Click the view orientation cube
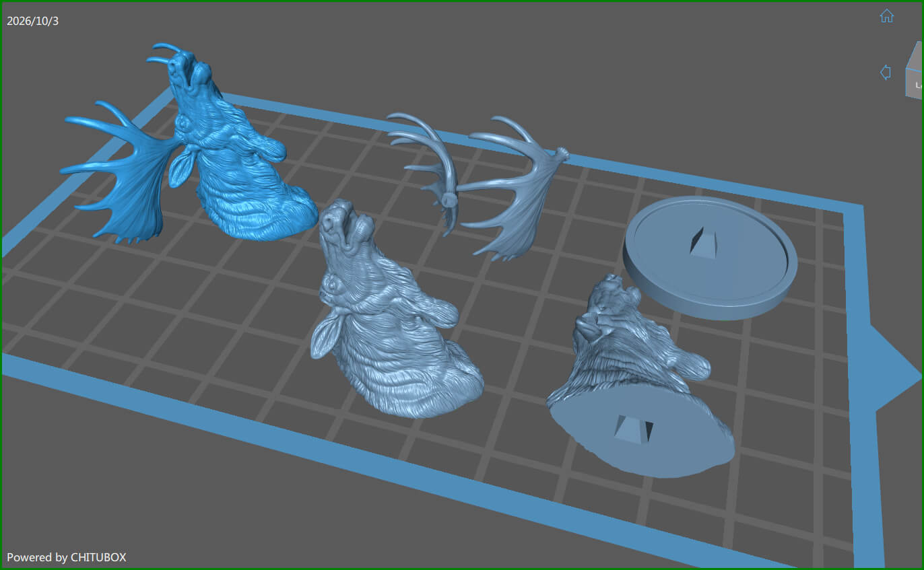The height and width of the screenshot is (570, 924). tap(914, 71)
